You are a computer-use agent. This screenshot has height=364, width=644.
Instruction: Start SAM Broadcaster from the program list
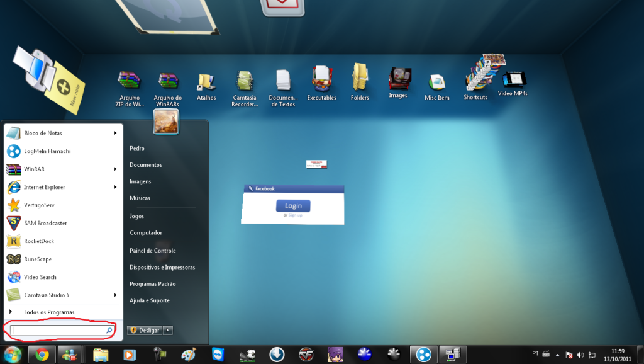pyautogui.click(x=45, y=223)
